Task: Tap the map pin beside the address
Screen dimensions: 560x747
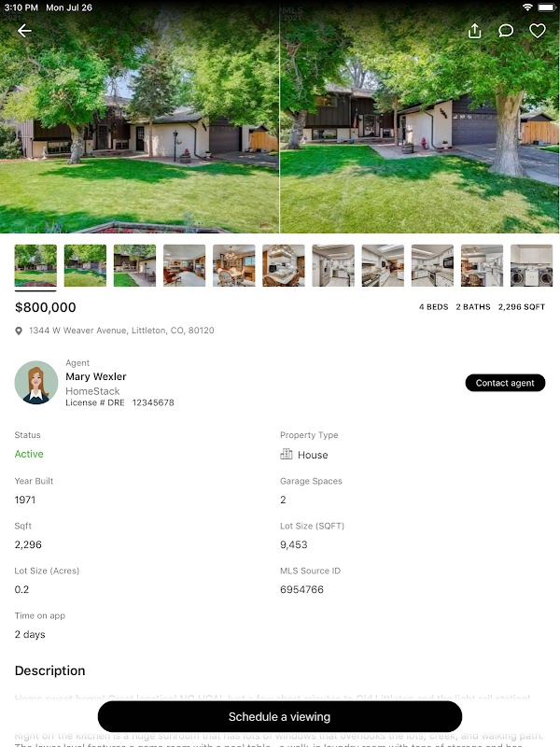Action: pyautogui.click(x=19, y=331)
